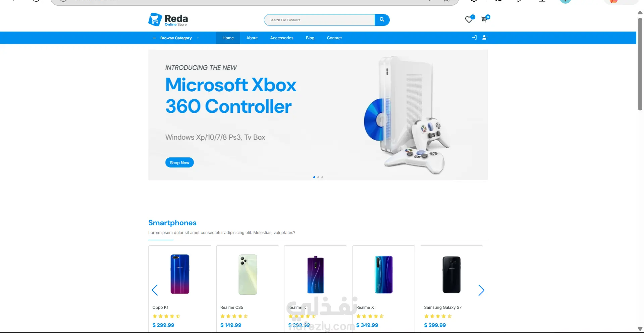Focus the Search For Products field
The height and width of the screenshot is (333, 644).
pyautogui.click(x=319, y=20)
